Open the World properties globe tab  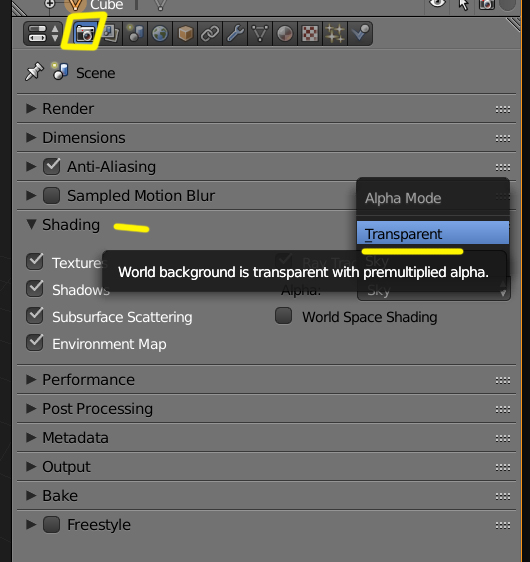[160, 34]
